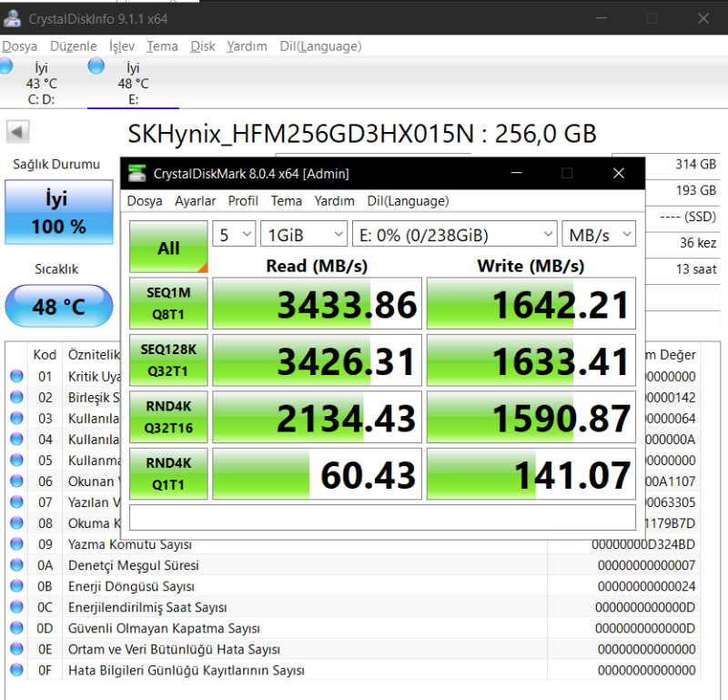Click status orb for attribute 09
This screenshot has height=700, width=728.
point(16,543)
